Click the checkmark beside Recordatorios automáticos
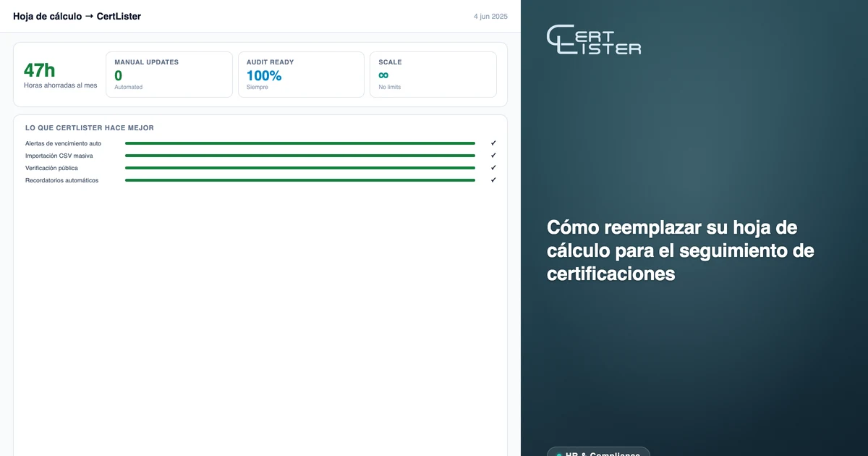The image size is (868, 456). [x=493, y=180]
